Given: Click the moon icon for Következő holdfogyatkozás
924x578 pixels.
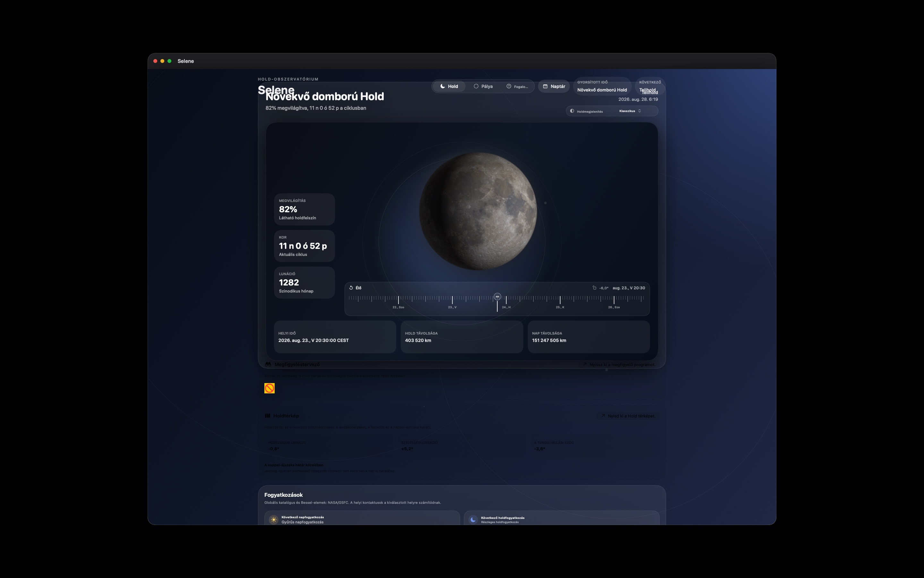Looking at the screenshot, I should (x=473, y=520).
